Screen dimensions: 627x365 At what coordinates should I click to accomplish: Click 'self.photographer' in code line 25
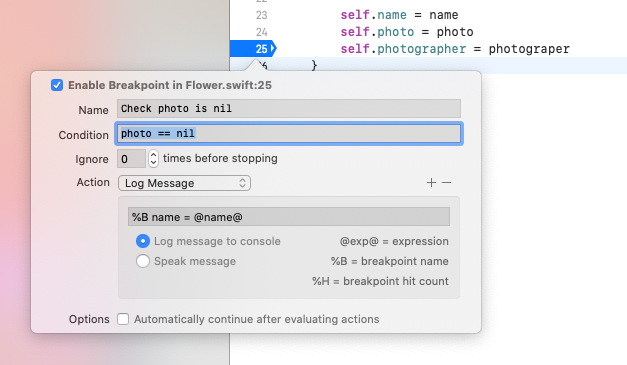(x=403, y=49)
